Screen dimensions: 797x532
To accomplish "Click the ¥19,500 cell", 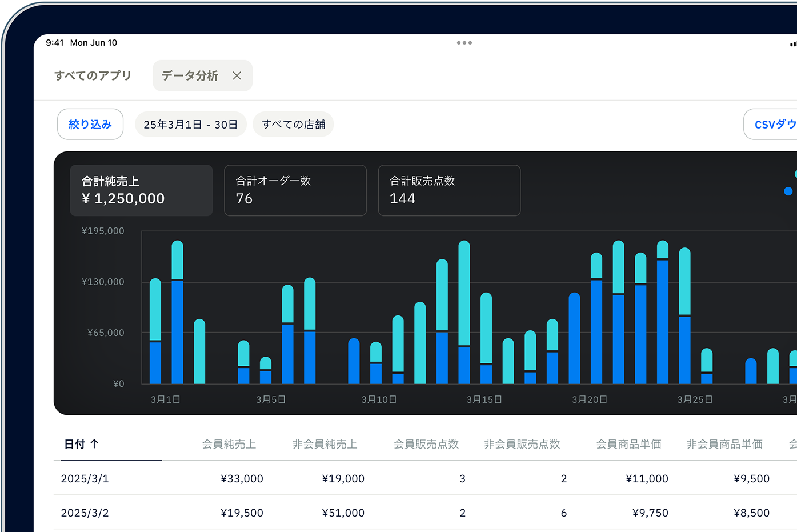I will pyautogui.click(x=242, y=513).
